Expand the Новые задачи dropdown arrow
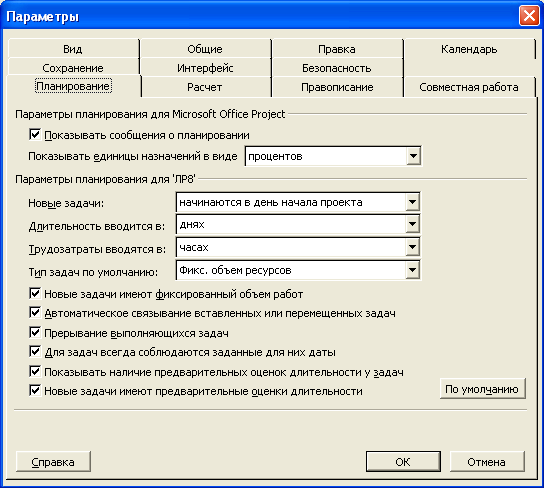The height and width of the screenshot is (488, 544). point(412,202)
